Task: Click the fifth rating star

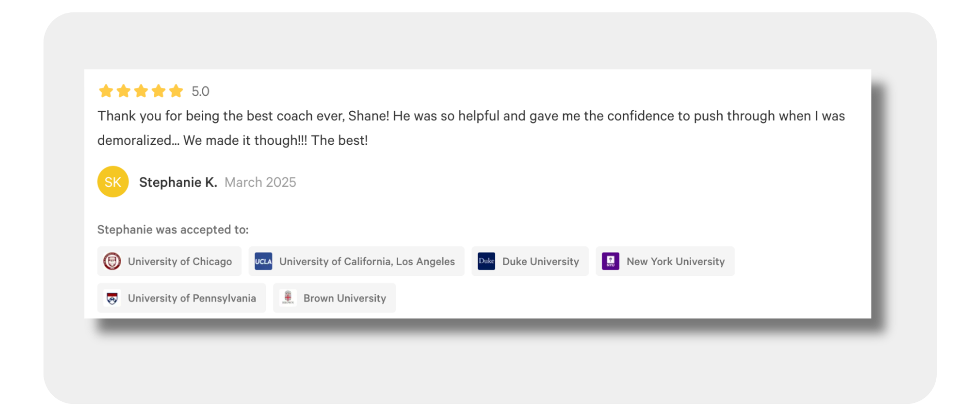Action: (x=176, y=91)
